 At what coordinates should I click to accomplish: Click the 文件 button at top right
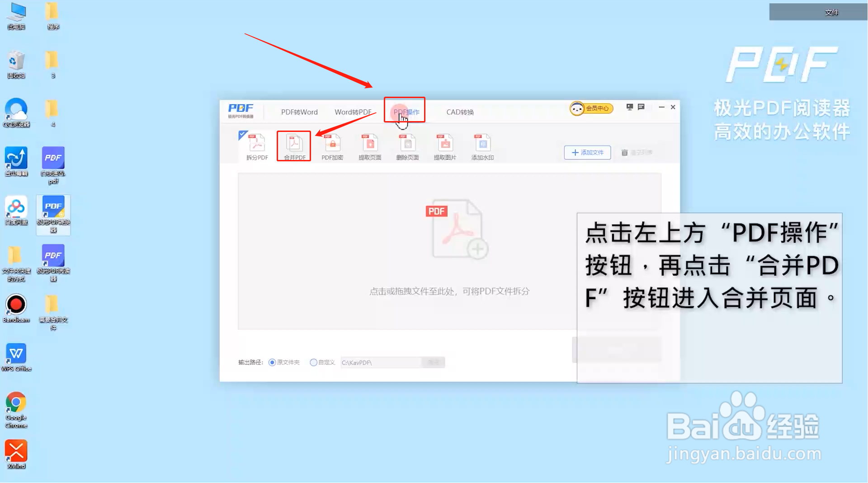click(x=818, y=12)
